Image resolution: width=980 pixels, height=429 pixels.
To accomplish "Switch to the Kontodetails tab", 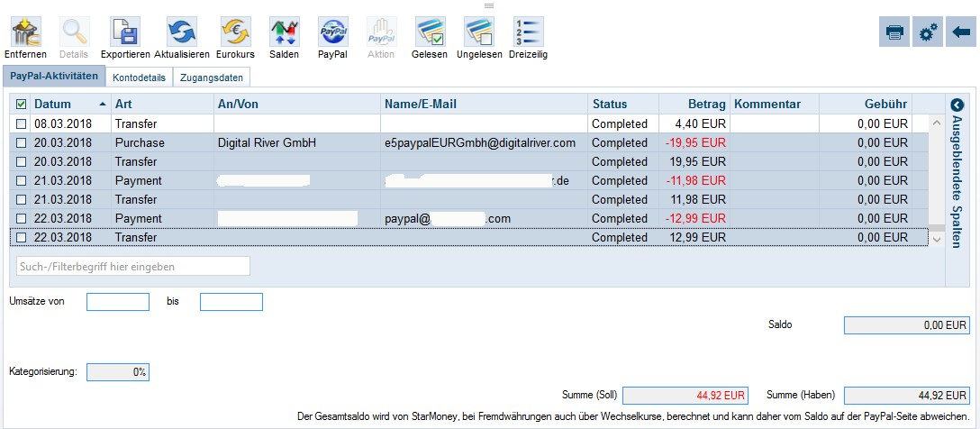I will 139,78.
